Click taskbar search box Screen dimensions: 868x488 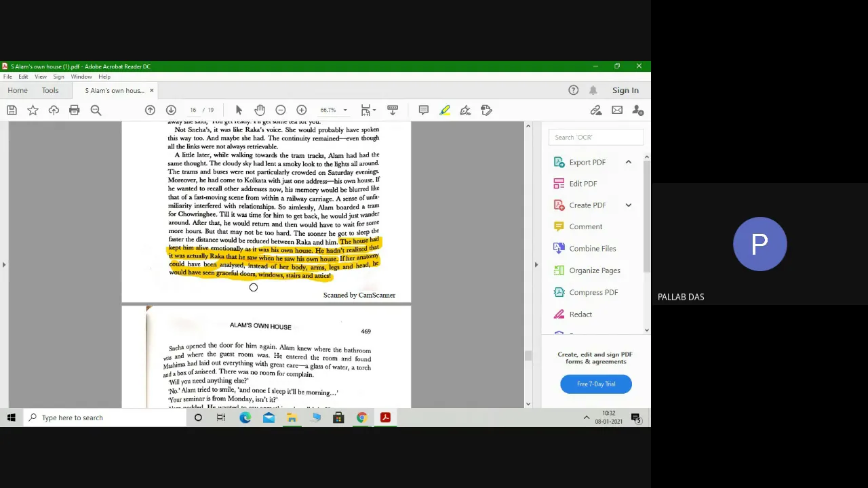105,418
